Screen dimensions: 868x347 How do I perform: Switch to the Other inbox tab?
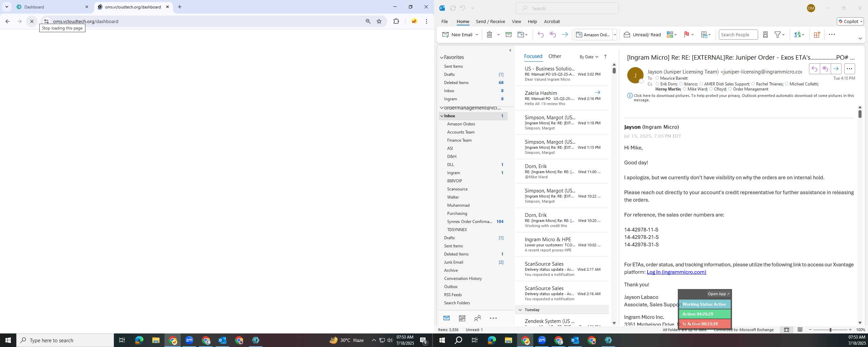(555, 56)
